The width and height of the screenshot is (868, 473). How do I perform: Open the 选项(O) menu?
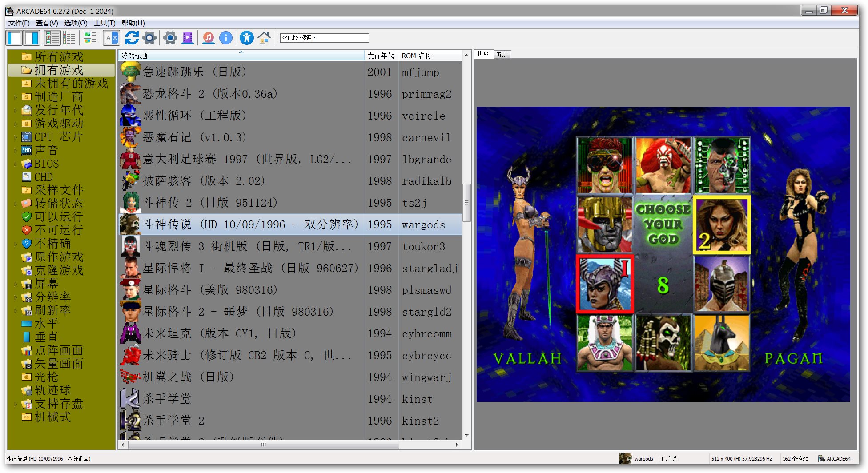point(76,23)
